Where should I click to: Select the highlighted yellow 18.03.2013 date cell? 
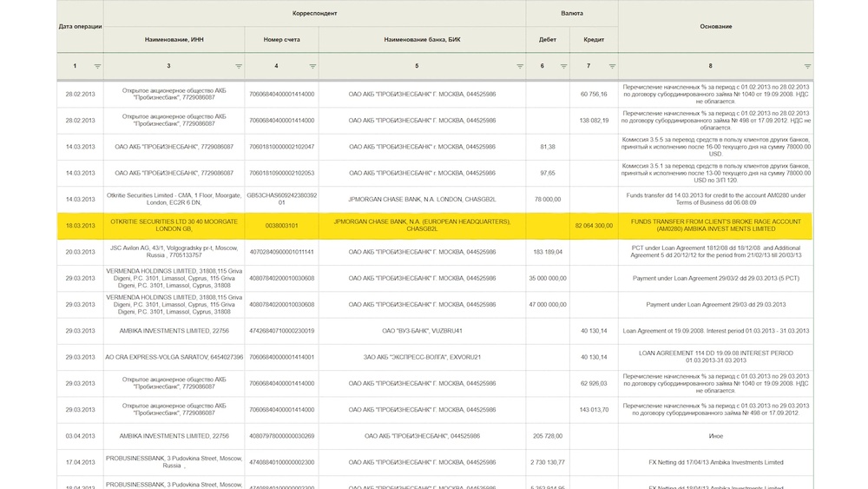80,226
